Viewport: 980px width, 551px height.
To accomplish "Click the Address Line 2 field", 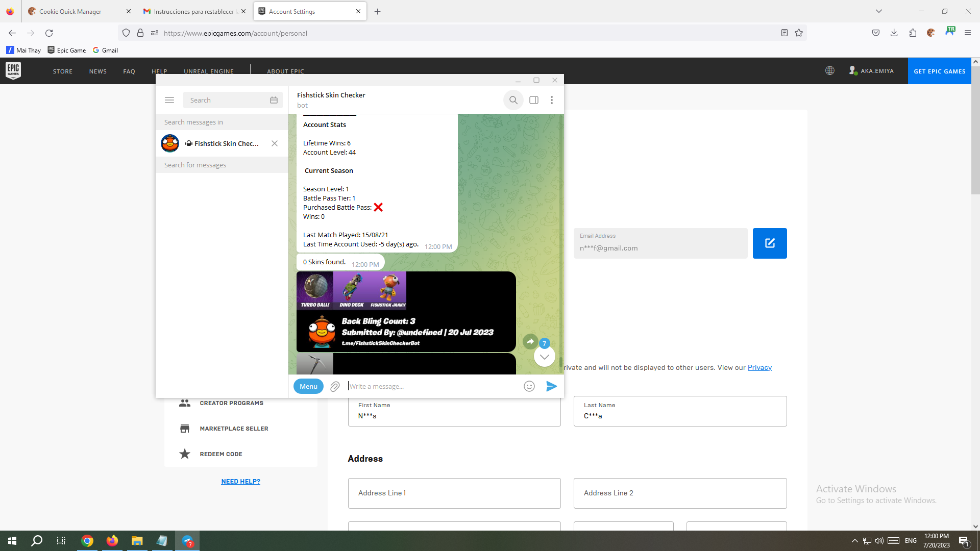I will coord(680,493).
